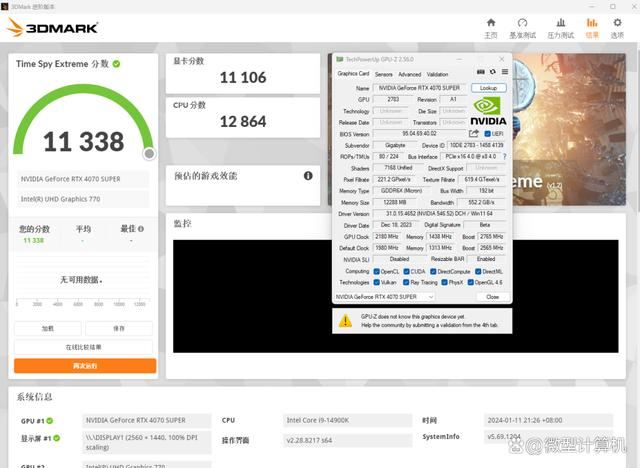Select GPU-Z Graphics Card tab

pos(353,74)
